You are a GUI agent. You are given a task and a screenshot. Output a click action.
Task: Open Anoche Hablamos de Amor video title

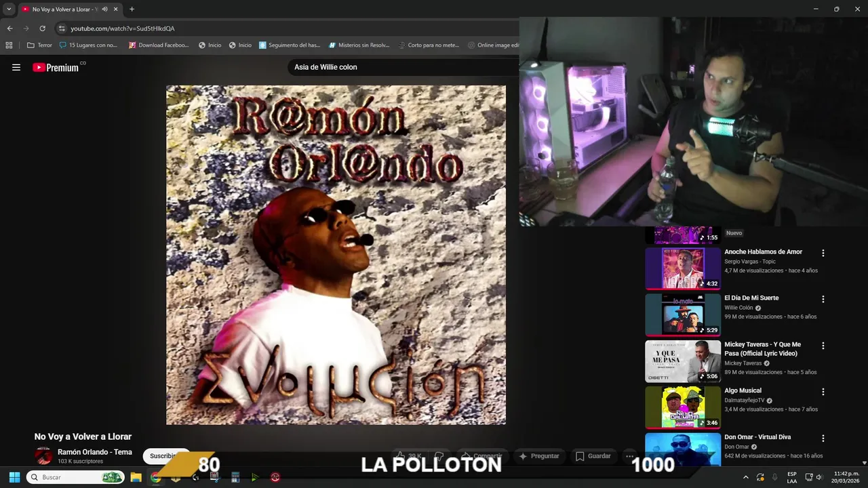[763, 252]
